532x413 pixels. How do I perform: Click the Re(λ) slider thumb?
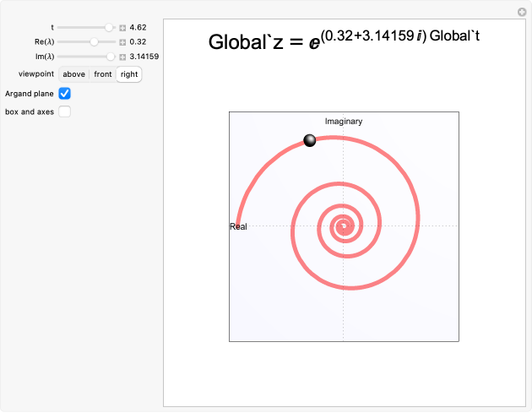click(x=94, y=41)
